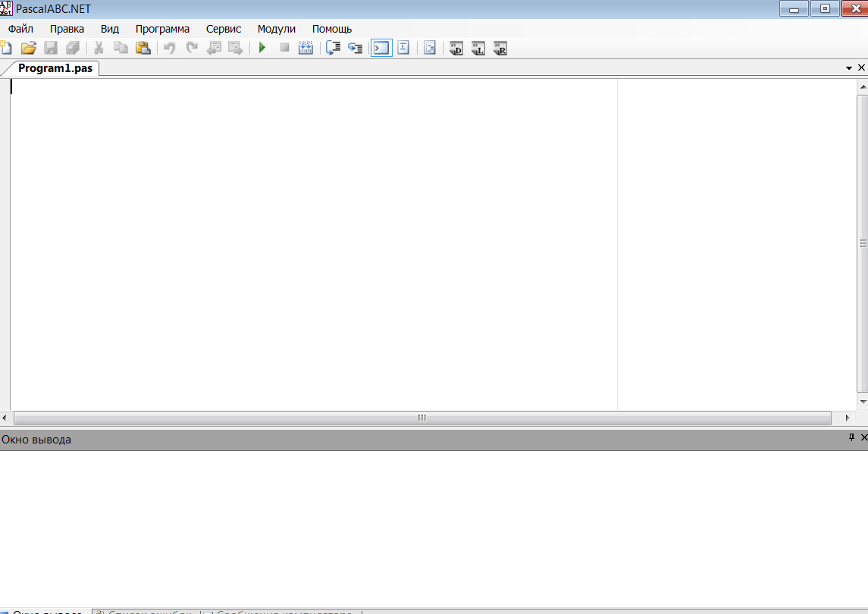This screenshot has height=614, width=868.
Task: Click the Окно вывода panel title bar
Action: 434,440
